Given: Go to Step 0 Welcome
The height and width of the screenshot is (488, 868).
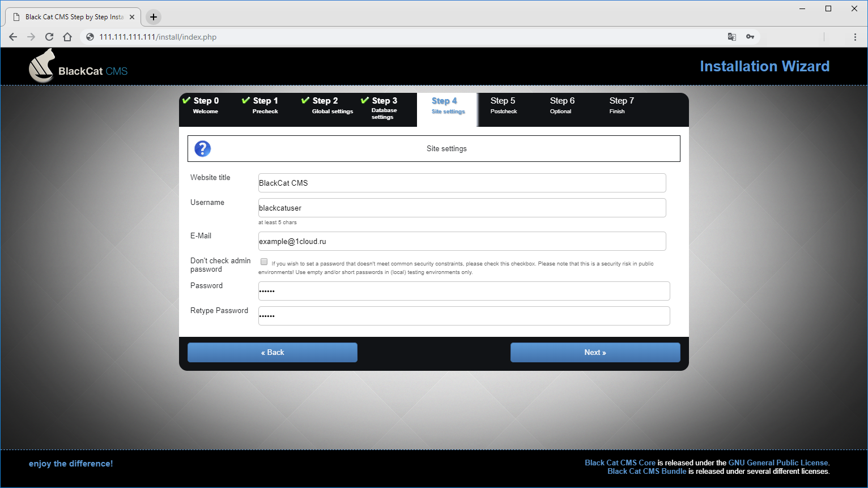Looking at the screenshot, I should pos(206,105).
